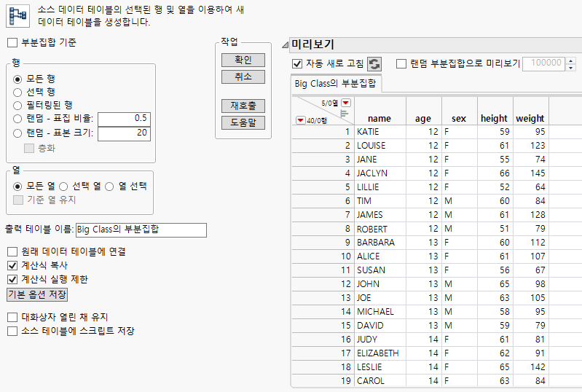Viewport: 582px width, 392px height.
Task: Click the preview size field showing 100000
Action: [x=544, y=64]
